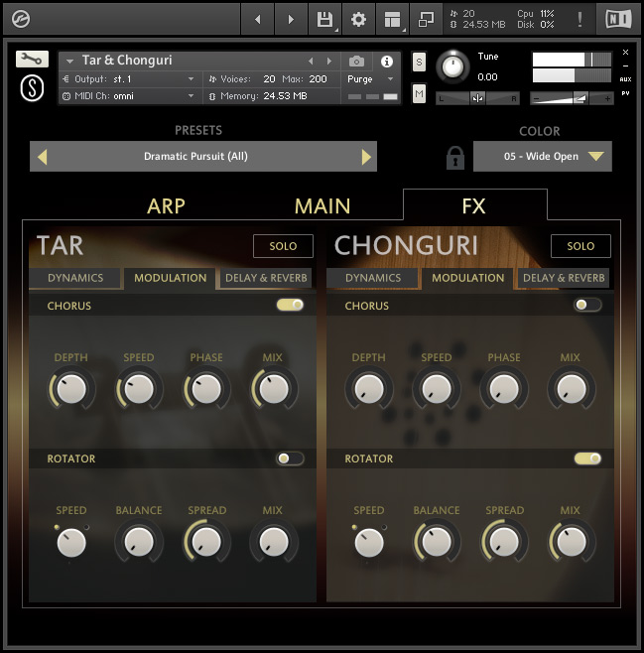This screenshot has width=644, height=653.
Task: Click the Tar Chorus MIX knob
Action: [x=274, y=389]
